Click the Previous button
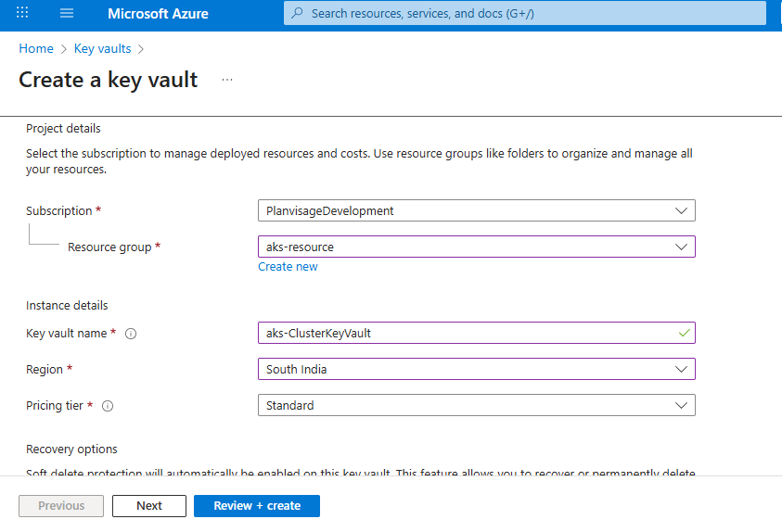The height and width of the screenshot is (532, 782). click(61, 506)
